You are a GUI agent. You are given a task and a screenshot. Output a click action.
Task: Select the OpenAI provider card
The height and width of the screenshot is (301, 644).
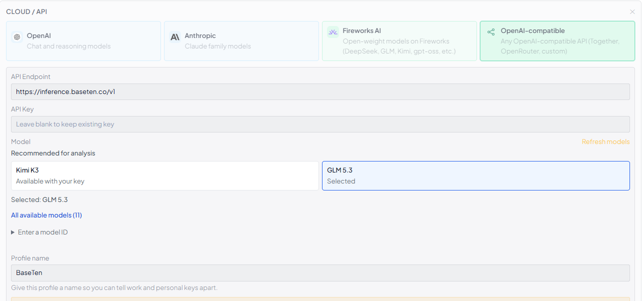[83, 41]
